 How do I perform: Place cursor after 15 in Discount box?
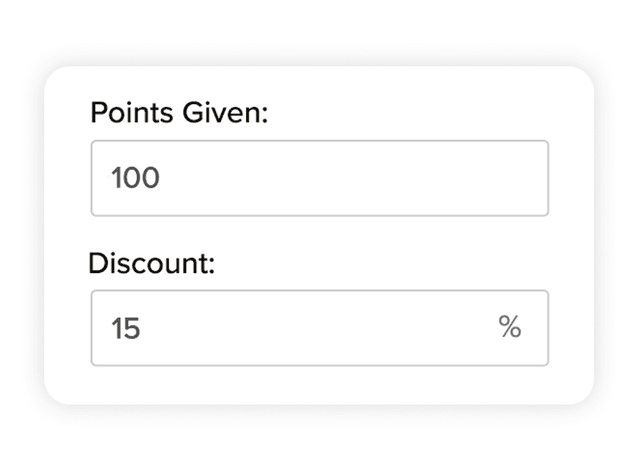[x=142, y=328]
